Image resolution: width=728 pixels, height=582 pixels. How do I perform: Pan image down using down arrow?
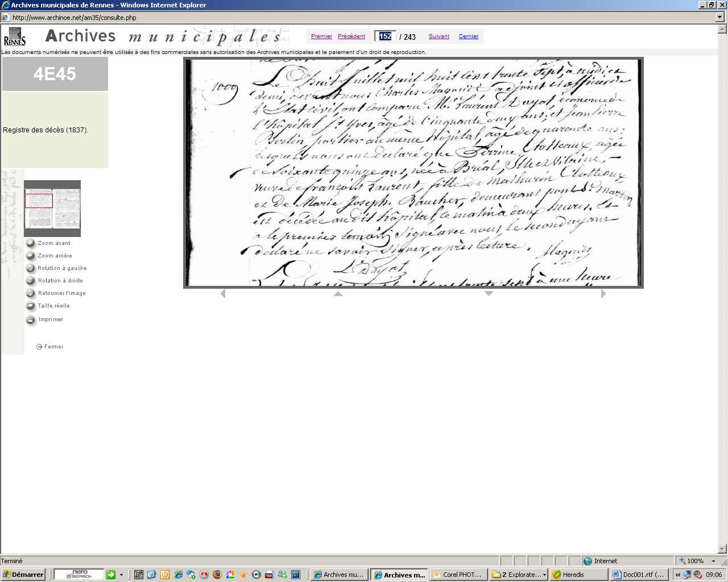pyautogui.click(x=489, y=294)
